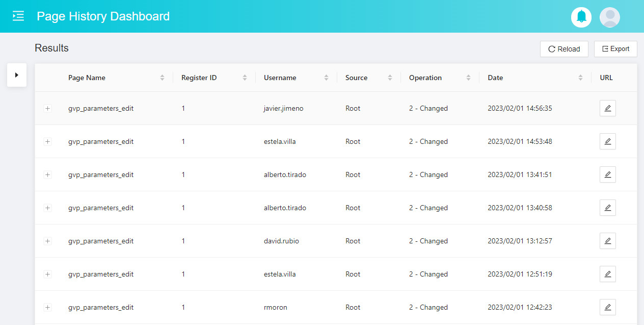Reload the results table

(x=564, y=49)
